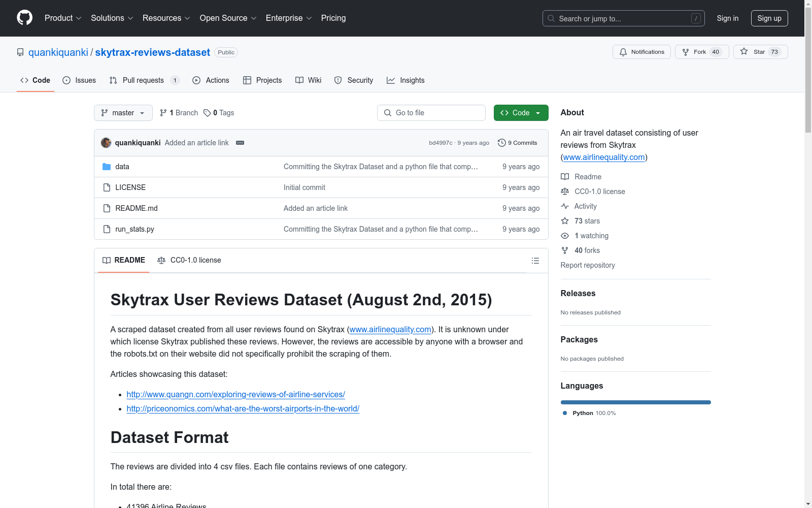Open the master branch selector dropdown

point(123,113)
